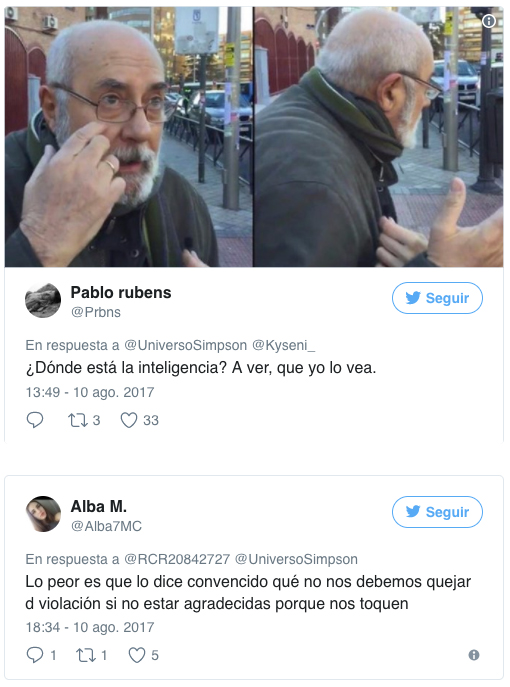This screenshot has width=510, height=687.
Task: Open Alba M.'s profile avatar
Action: pyautogui.click(x=43, y=514)
